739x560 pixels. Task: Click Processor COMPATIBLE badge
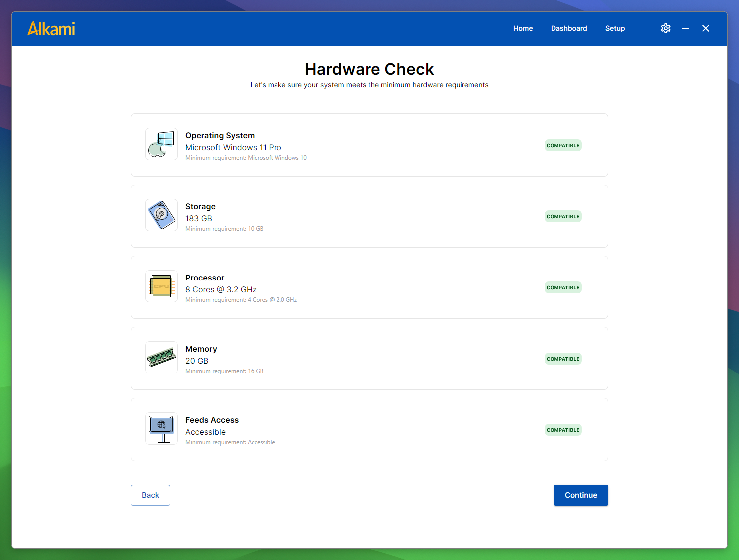coord(563,287)
